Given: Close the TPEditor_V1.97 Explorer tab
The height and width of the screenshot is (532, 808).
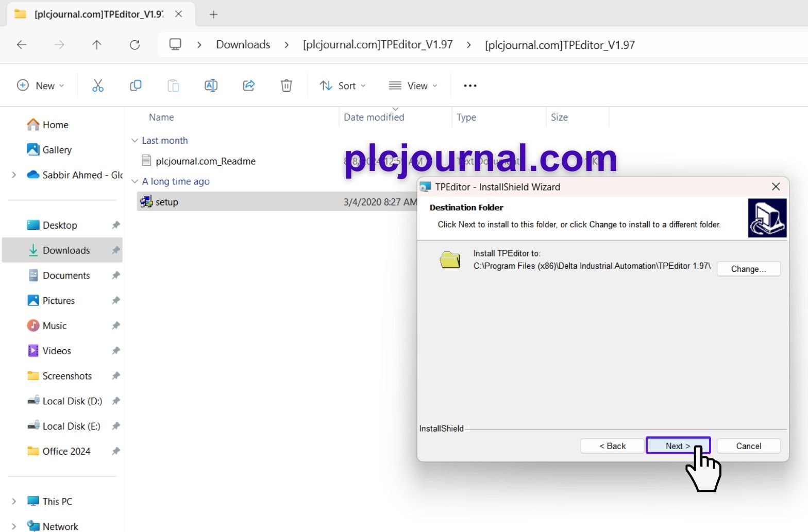Looking at the screenshot, I should (x=179, y=14).
